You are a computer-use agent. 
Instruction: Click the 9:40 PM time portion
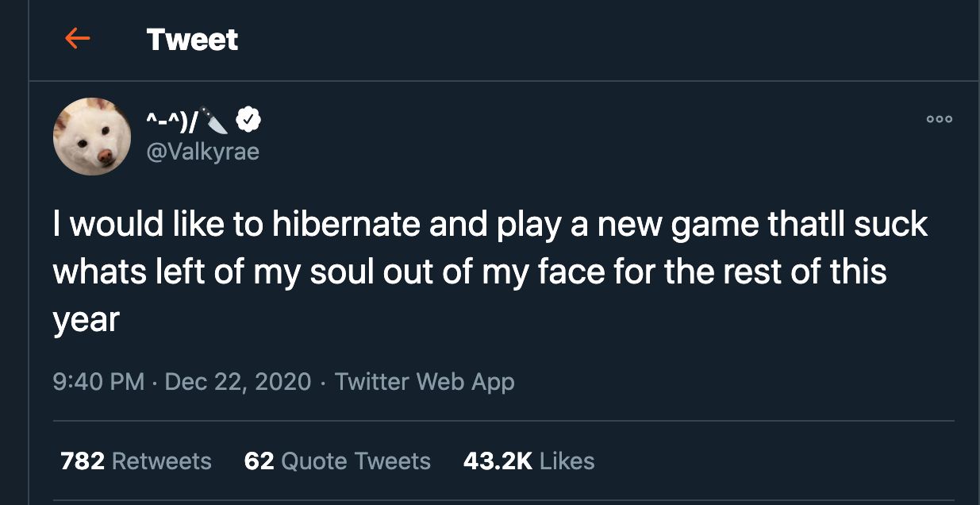pyautogui.click(x=99, y=382)
